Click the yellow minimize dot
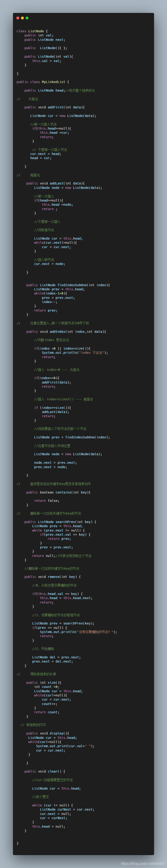 click(22, 18)
